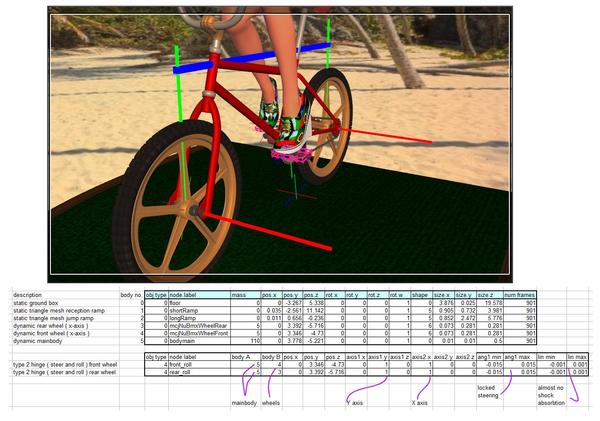
Task: Select the 'front_roll' node label cell
Action: click(x=199, y=365)
